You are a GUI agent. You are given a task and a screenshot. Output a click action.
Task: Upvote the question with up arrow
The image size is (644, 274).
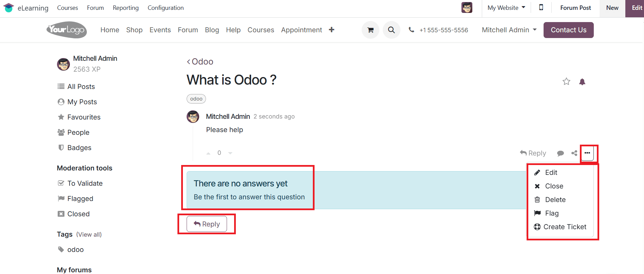(x=208, y=153)
